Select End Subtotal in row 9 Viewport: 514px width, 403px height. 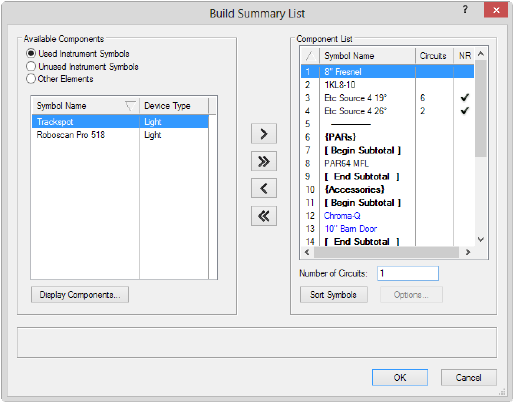(x=388, y=176)
